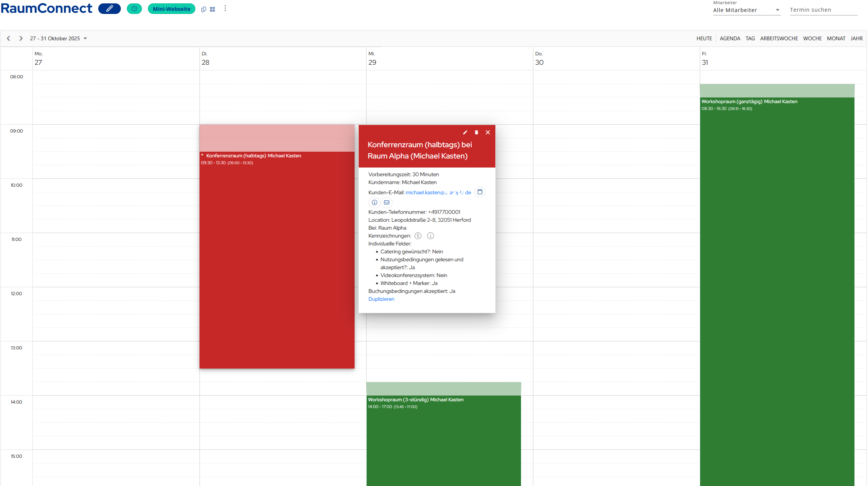Edit appointment with popup pencil icon
The image size is (868, 486).
point(465,133)
